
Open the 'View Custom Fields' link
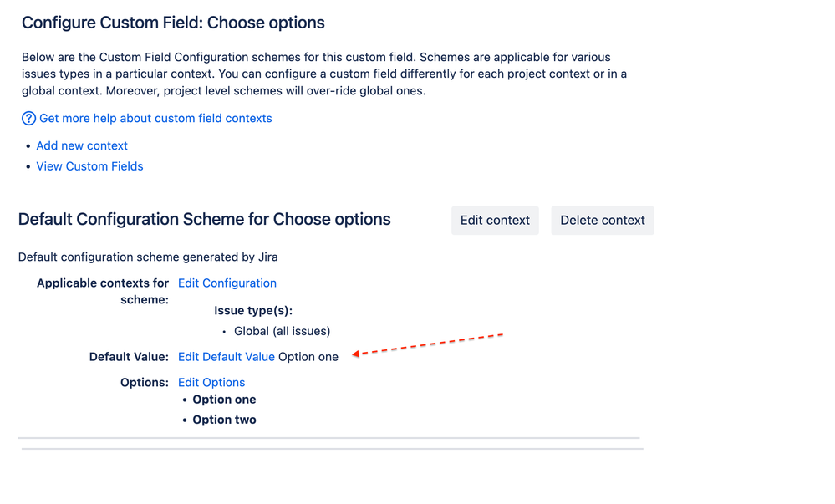point(89,166)
